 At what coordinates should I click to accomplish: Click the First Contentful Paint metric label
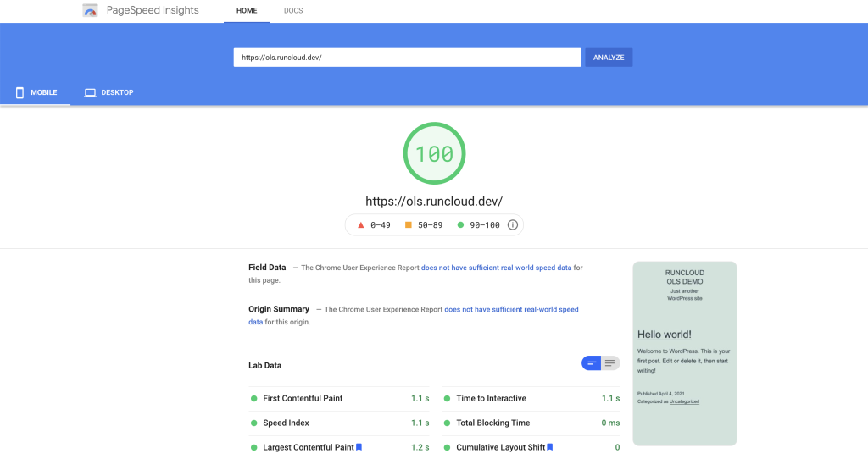point(303,398)
